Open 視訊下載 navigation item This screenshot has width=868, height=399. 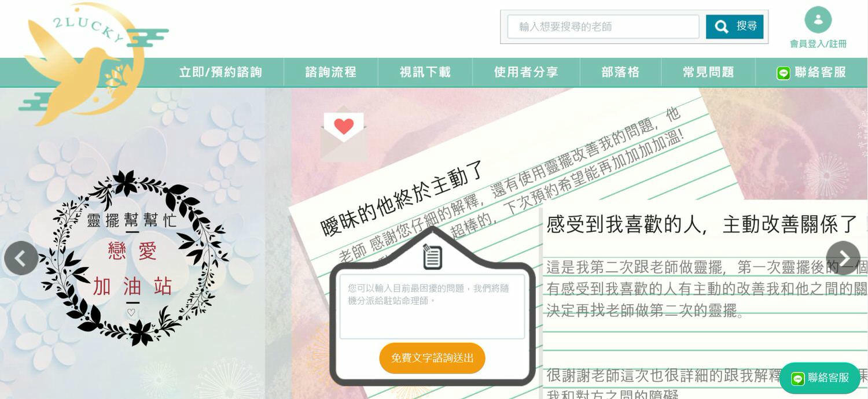tap(425, 72)
